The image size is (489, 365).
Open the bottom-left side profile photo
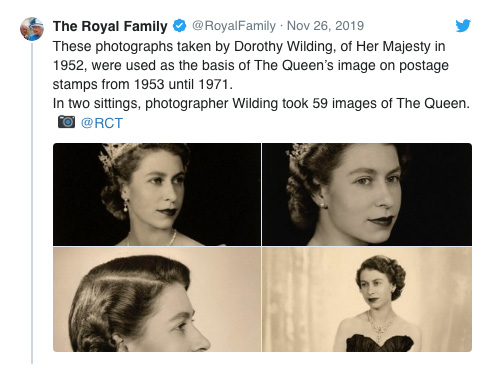(x=157, y=299)
